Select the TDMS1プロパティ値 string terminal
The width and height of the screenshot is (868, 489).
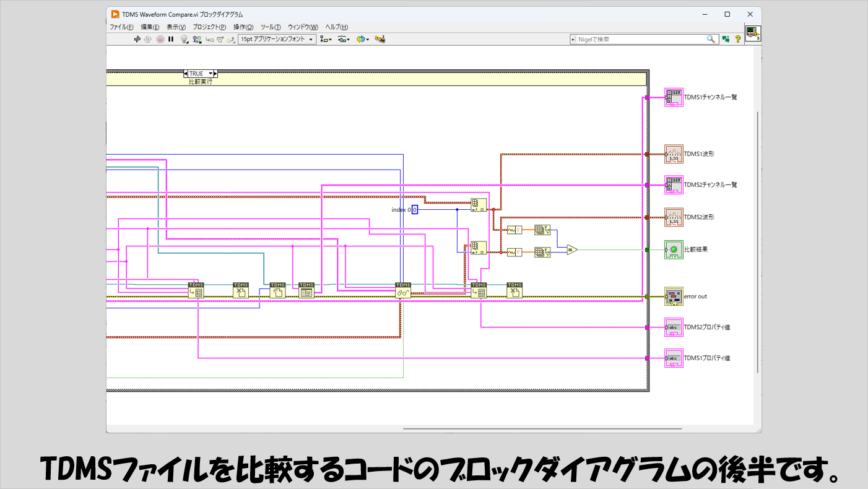coord(674,358)
